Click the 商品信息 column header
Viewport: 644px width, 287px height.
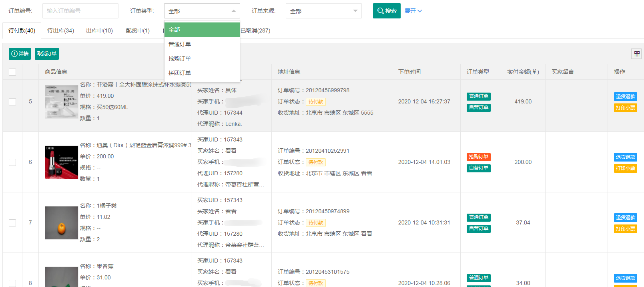tap(56, 72)
